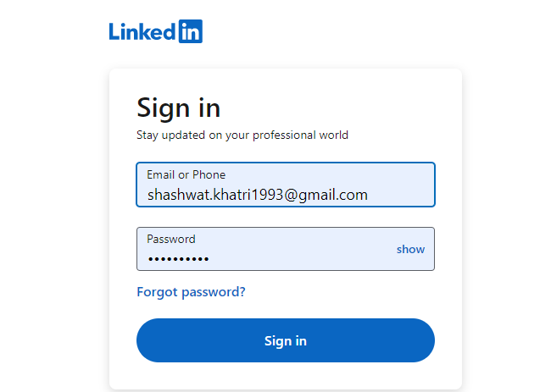Click the "Linked" wordmark text

point(142,31)
